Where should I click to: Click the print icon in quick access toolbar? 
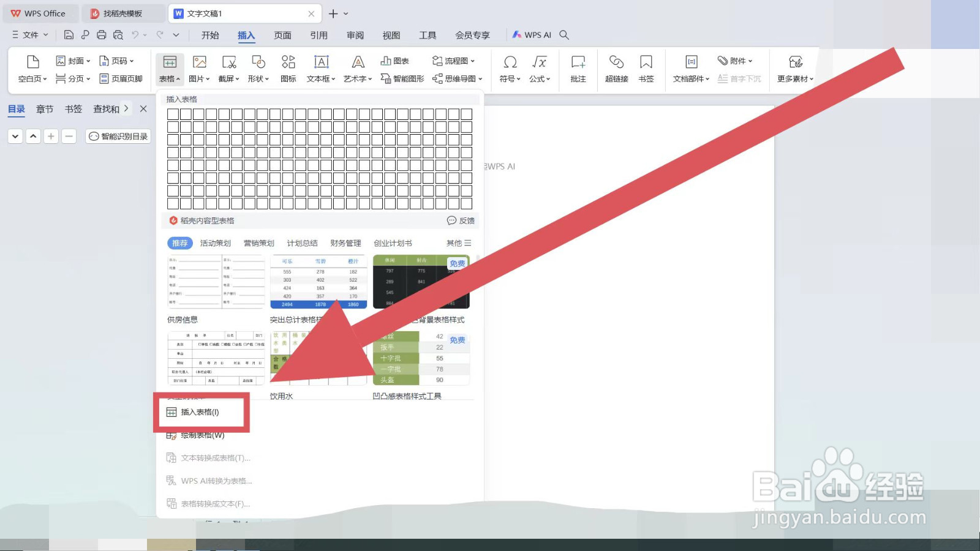pyautogui.click(x=101, y=35)
